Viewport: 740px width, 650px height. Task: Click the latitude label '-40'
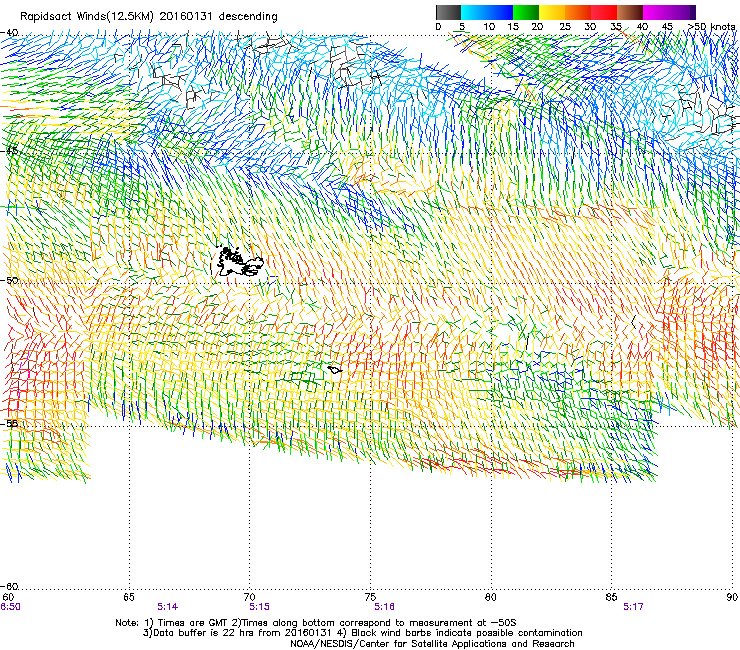click(x=9, y=33)
